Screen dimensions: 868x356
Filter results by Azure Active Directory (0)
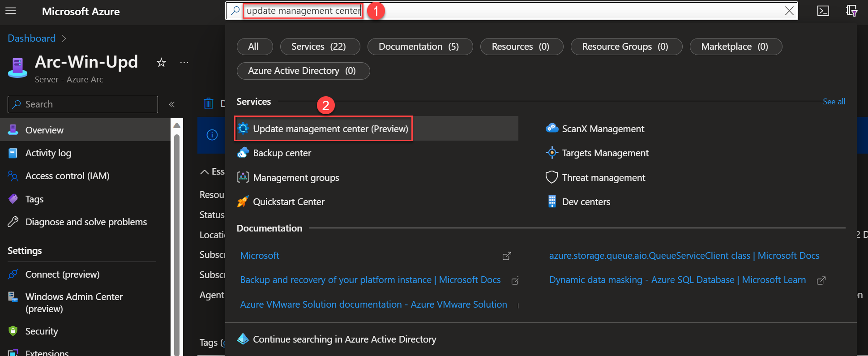(x=303, y=71)
